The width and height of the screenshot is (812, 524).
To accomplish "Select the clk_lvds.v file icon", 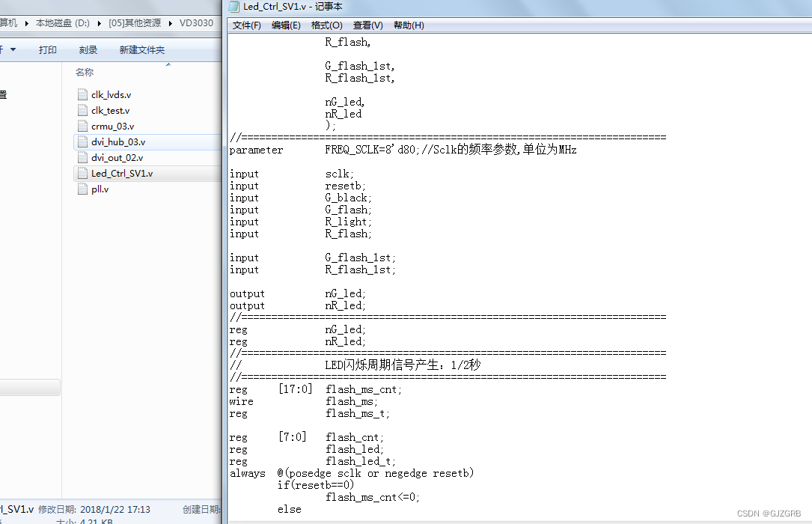I will [82, 94].
